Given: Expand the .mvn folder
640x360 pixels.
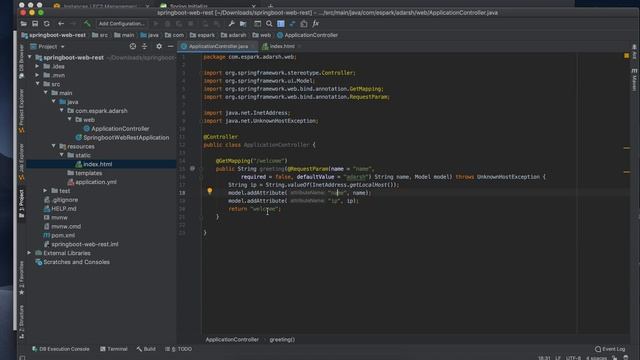Looking at the screenshot, I should pyautogui.click(x=37, y=75).
